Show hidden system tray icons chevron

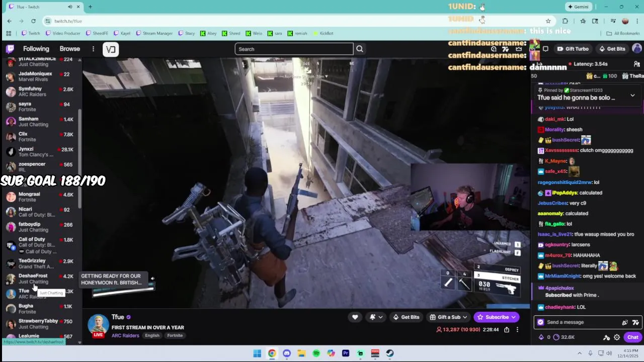point(580,353)
